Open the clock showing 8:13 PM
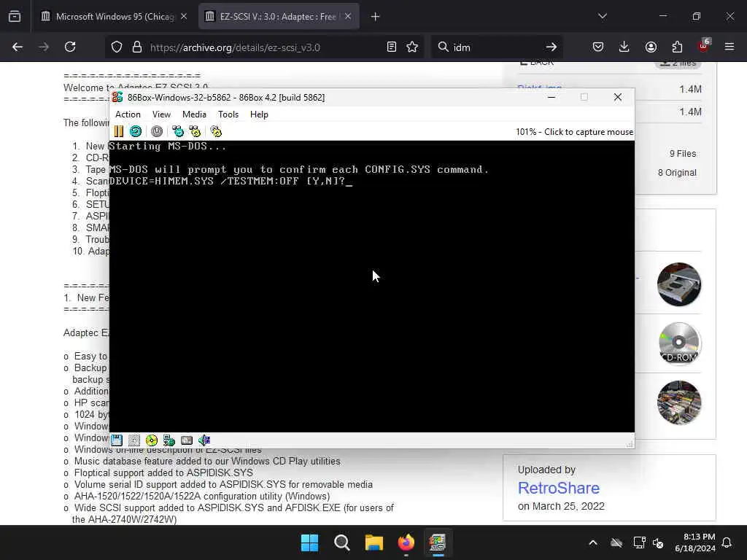Viewport: 747px width, 560px height. [x=695, y=542]
